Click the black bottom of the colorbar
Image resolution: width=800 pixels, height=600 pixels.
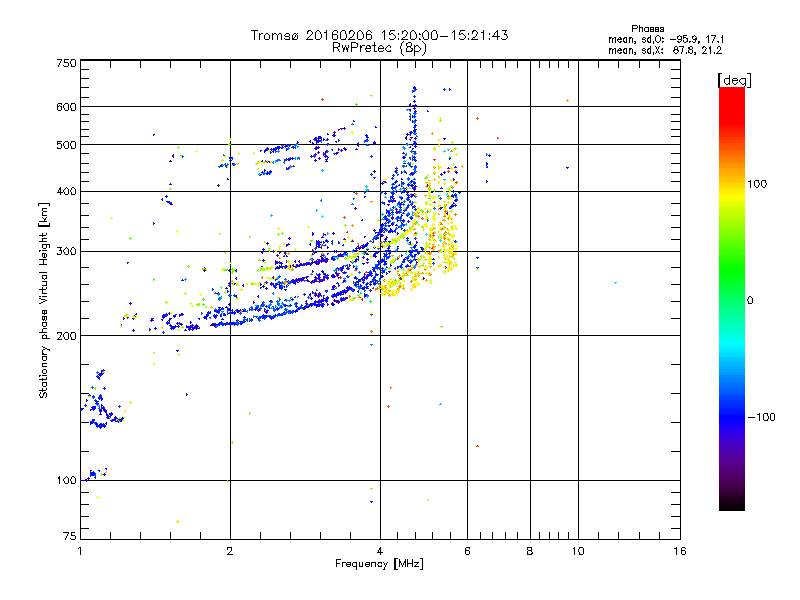[x=732, y=504]
